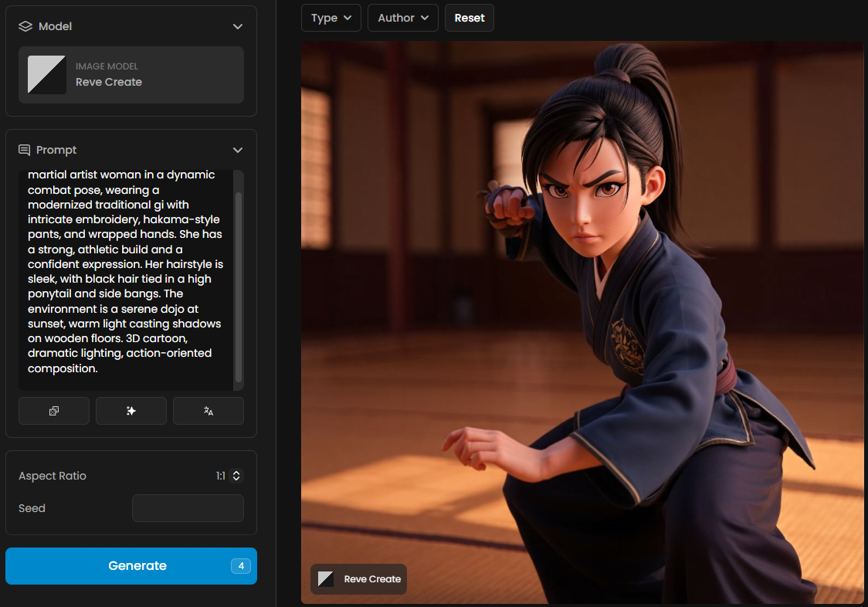The height and width of the screenshot is (607, 868).
Task: Open the Author filter dropdown
Action: coord(402,18)
